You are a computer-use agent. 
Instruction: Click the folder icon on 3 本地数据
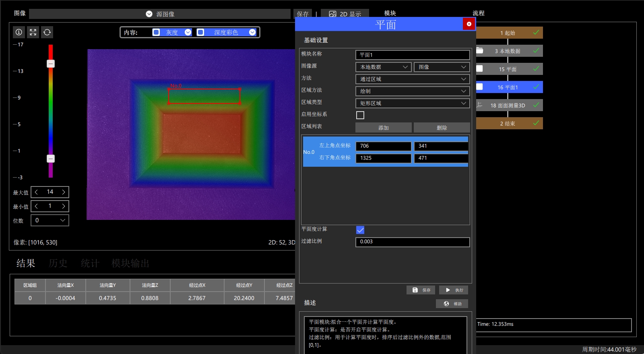click(x=479, y=51)
